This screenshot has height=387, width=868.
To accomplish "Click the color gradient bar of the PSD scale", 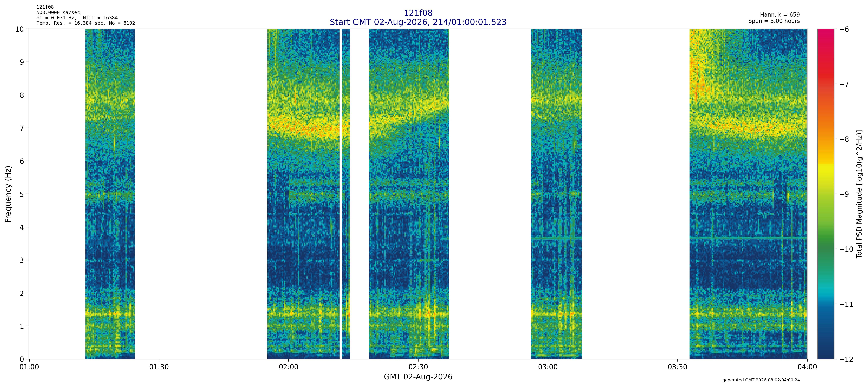I will (x=826, y=194).
